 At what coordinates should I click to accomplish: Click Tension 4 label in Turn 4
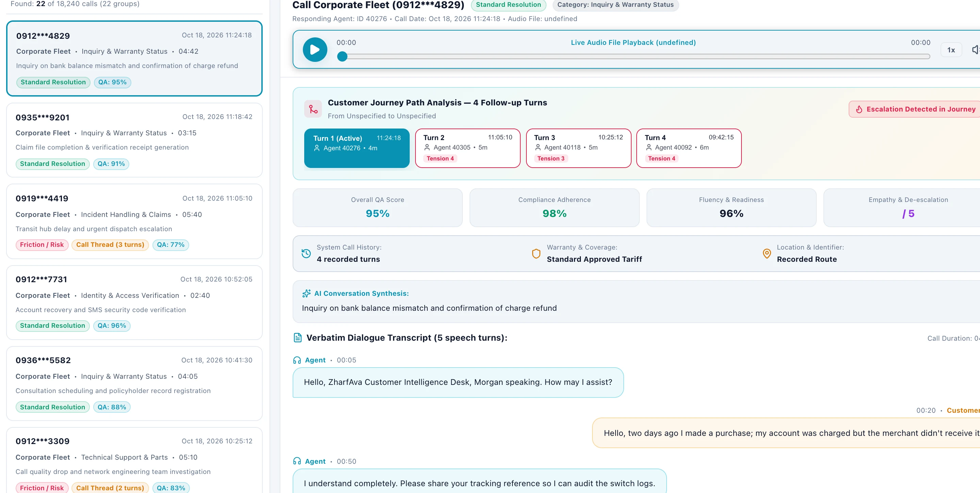(661, 158)
